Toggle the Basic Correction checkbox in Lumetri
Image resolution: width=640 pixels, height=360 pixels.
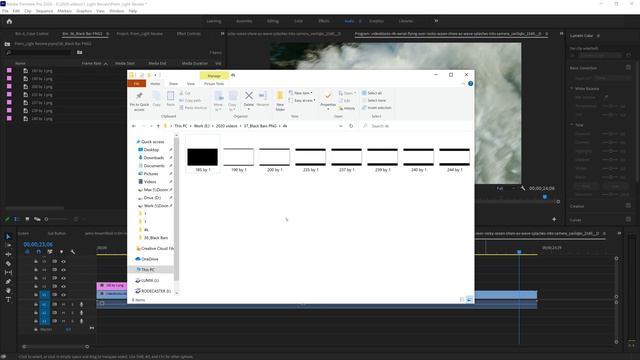tap(628, 67)
